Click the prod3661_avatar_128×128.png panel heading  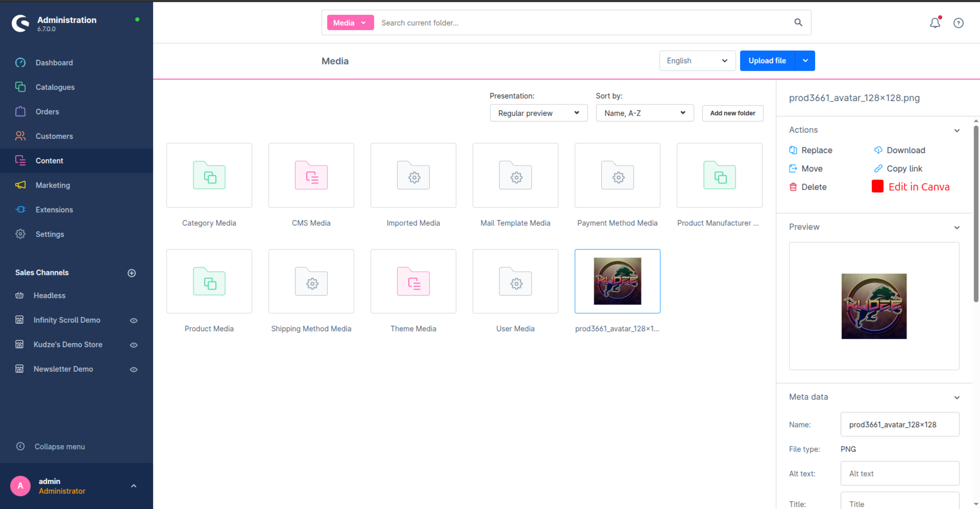[x=854, y=98]
